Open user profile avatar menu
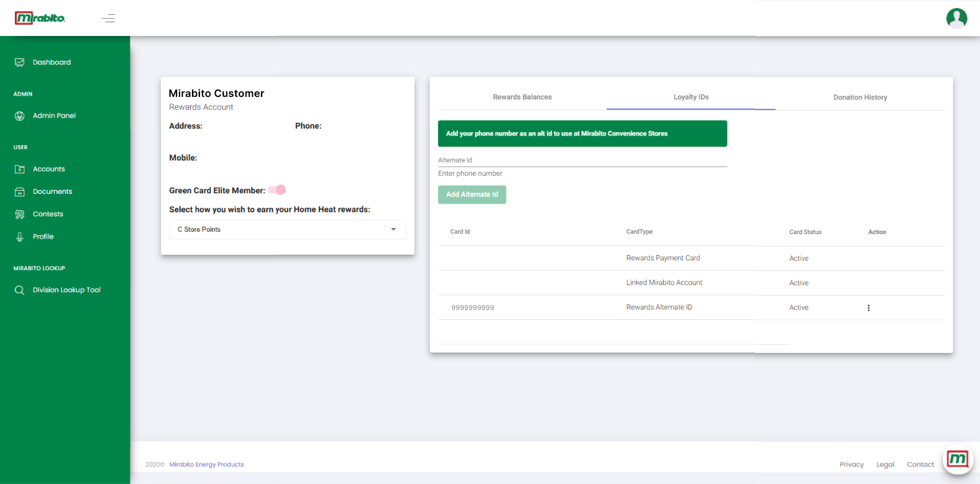The image size is (980, 484). coord(956,18)
